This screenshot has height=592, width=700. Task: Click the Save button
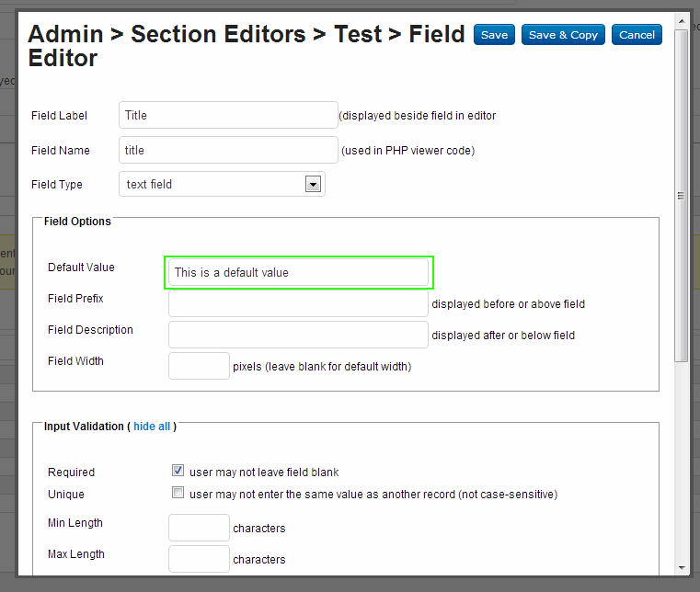[494, 35]
